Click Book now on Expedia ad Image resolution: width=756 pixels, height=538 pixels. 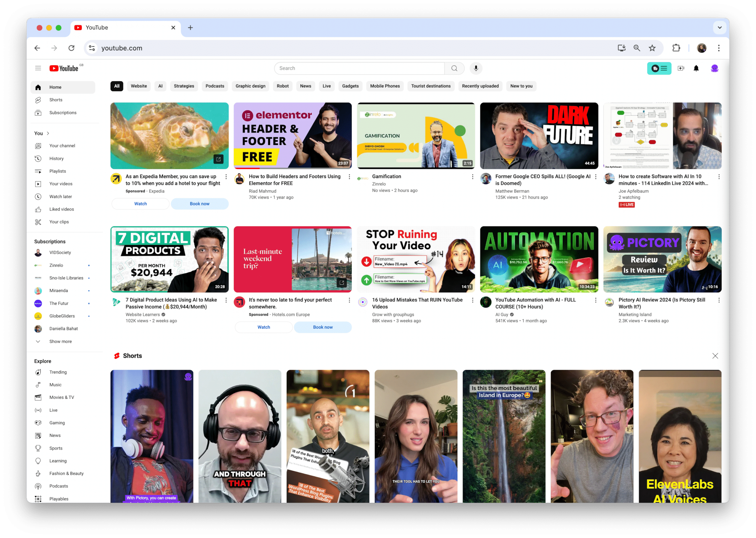[200, 204]
